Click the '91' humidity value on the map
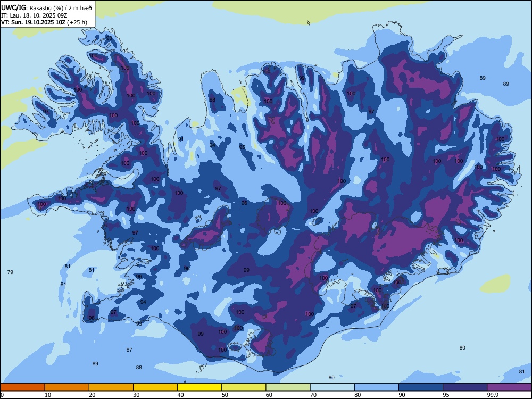This screenshot has width=532, height=399. coord(181,139)
